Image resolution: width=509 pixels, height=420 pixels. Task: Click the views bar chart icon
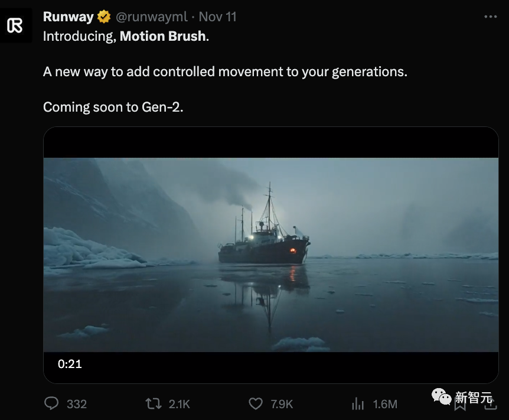pyautogui.click(x=358, y=403)
